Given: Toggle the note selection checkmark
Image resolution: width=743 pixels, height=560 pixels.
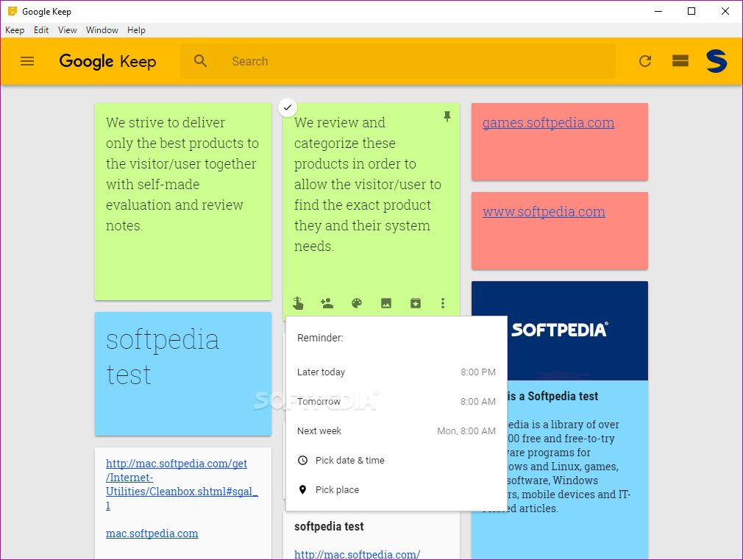Looking at the screenshot, I should (288, 107).
